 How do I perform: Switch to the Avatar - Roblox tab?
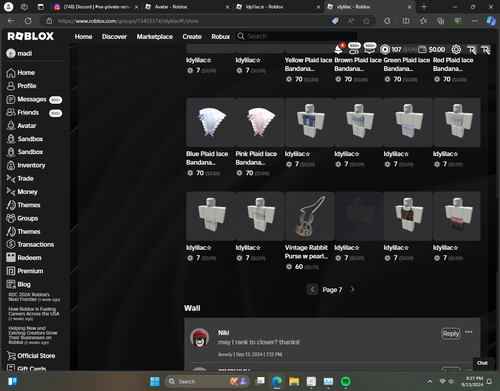[x=188, y=7]
